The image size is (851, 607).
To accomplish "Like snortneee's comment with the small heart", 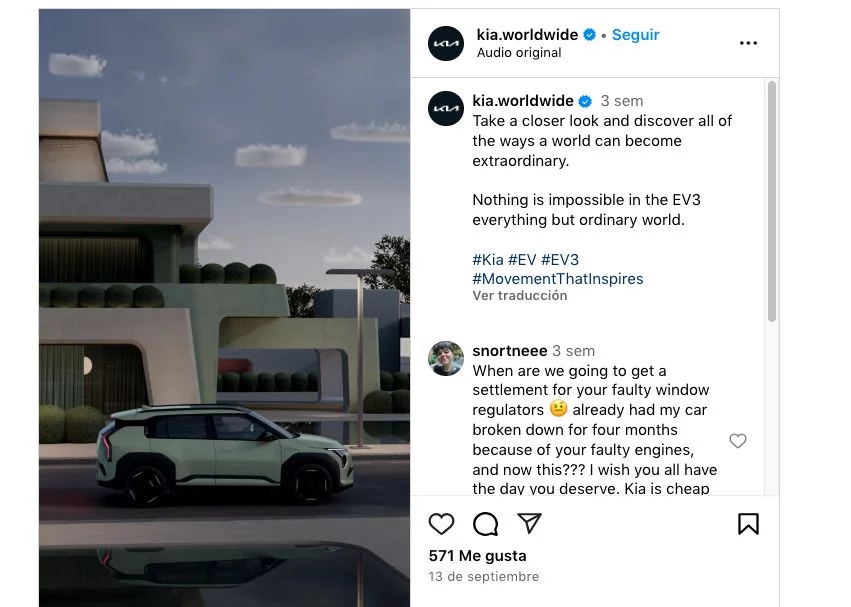I will 738,441.
